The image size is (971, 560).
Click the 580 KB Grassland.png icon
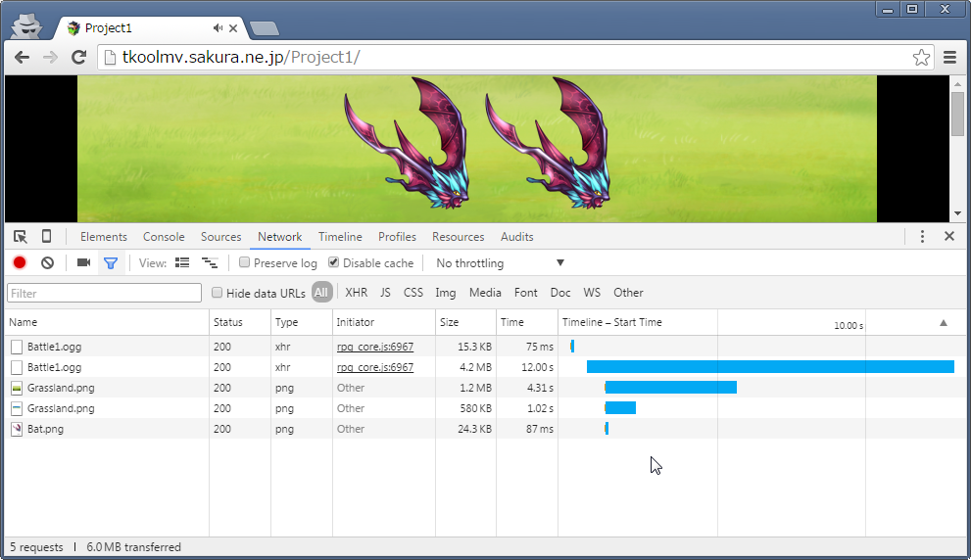17,408
